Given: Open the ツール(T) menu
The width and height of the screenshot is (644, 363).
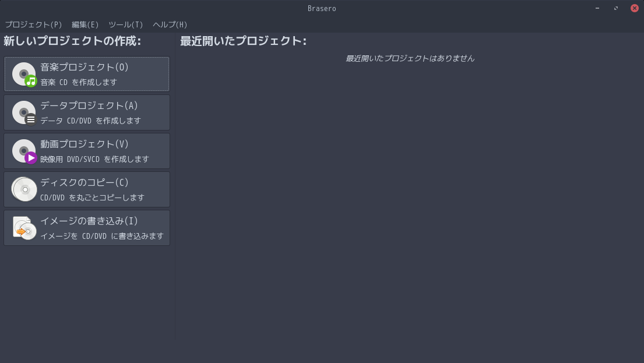Looking at the screenshot, I should pyautogui.click(x=126, y=24).
